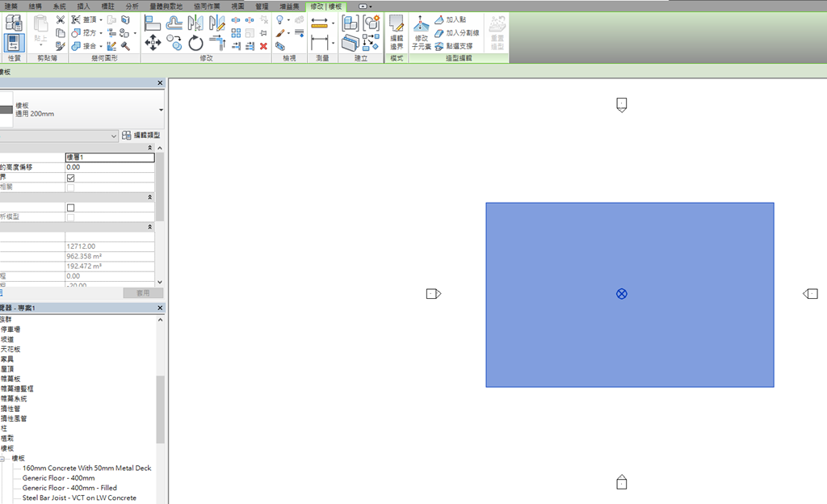
Task: Activate the Move tool
Action: pyautogui.click(x=153, y=43)
